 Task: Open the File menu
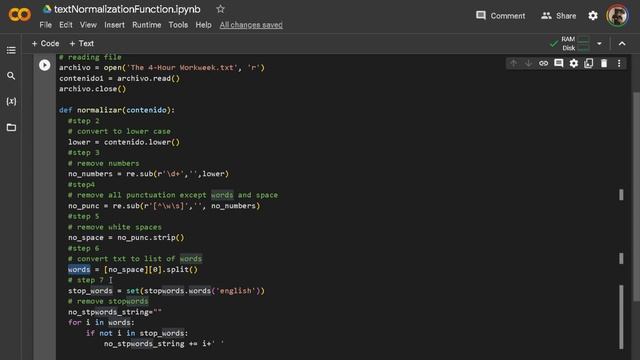(46, 25)
